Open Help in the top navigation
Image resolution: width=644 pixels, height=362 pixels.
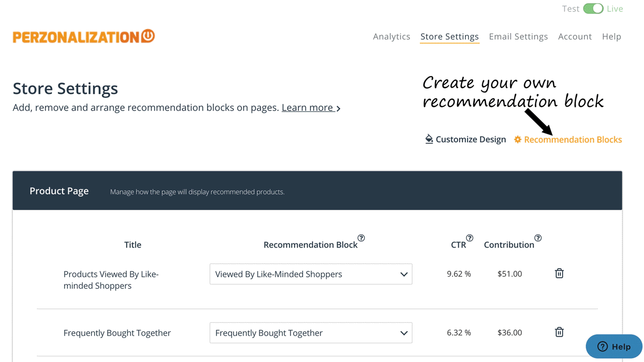coord(611,36)
